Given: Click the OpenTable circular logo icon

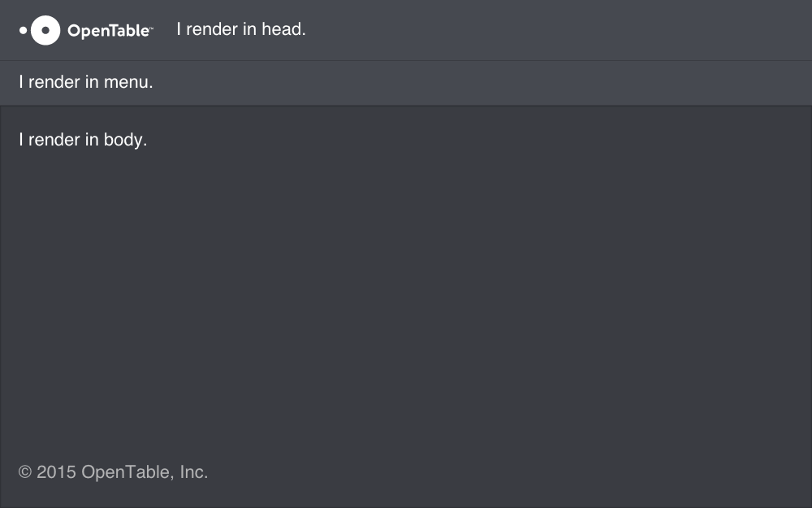Looking at the screenshot, I should pos(45,31).
